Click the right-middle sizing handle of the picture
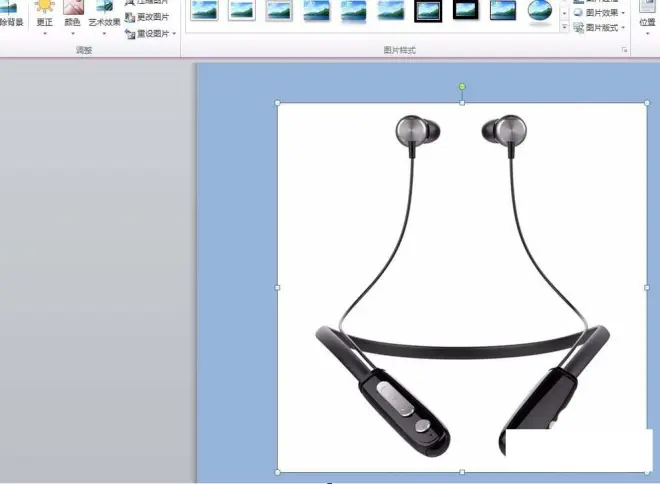 coord(647,287)
